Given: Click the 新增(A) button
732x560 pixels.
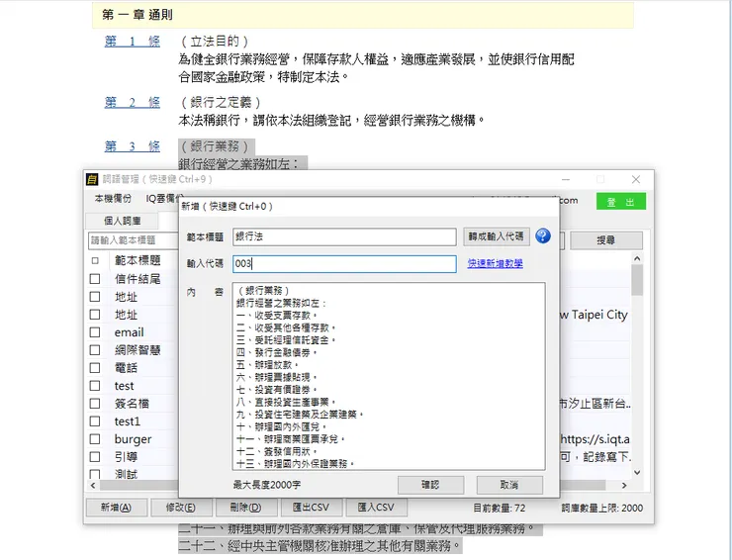Looking at the screenshot, I should click(x=117, y=508).
